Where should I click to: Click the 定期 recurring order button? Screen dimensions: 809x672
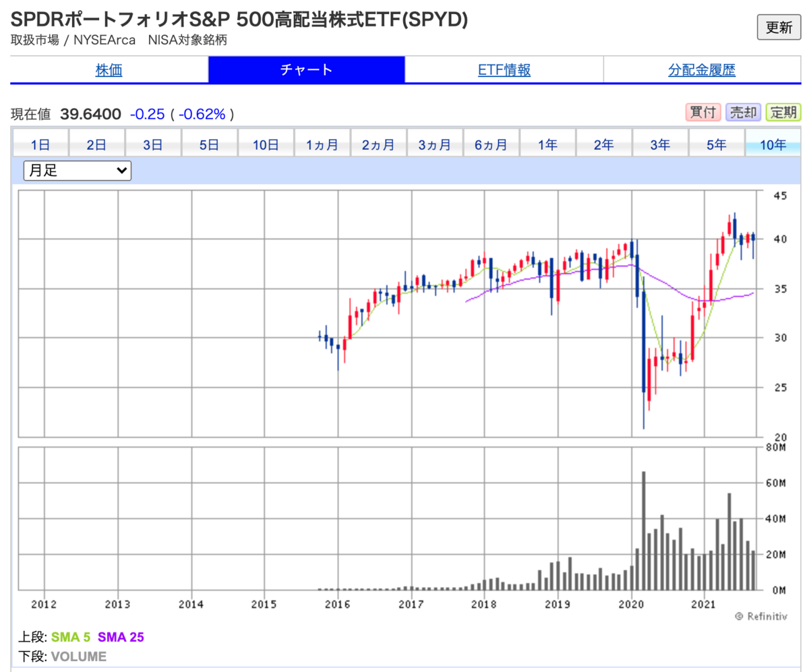tap(783, 113)
